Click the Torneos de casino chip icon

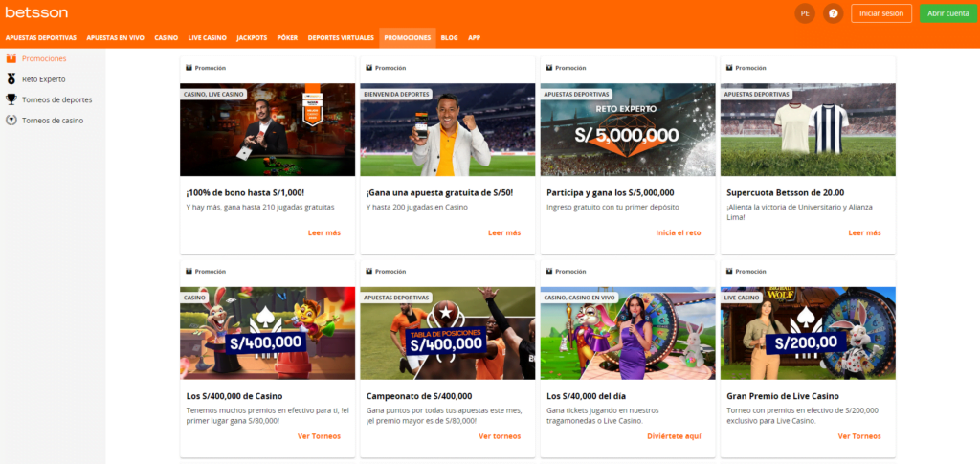(x=11, y=120)
